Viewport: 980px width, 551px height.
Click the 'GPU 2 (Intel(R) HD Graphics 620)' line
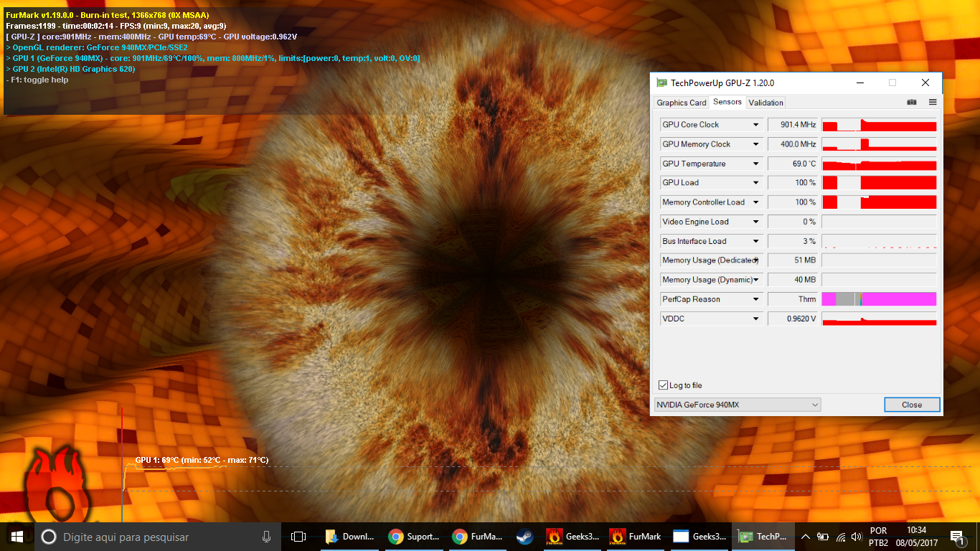coord(70,69)
